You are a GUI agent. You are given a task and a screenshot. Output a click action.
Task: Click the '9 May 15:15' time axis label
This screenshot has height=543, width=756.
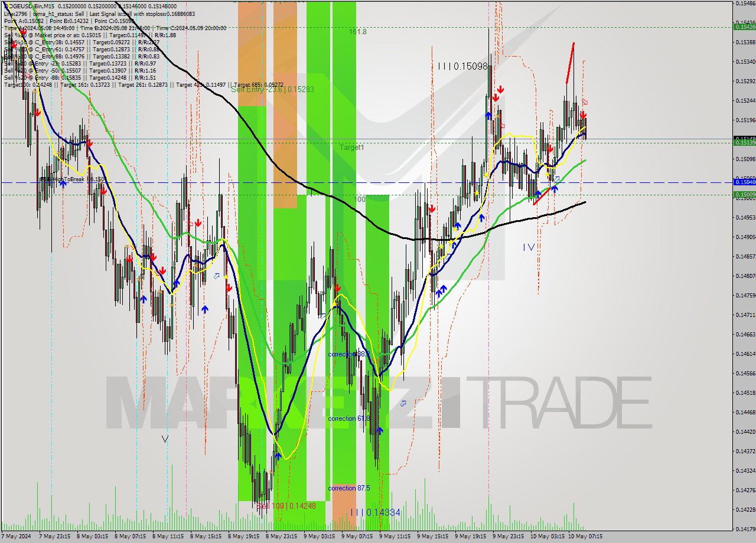pyautogui.click(x=432, y=537)
